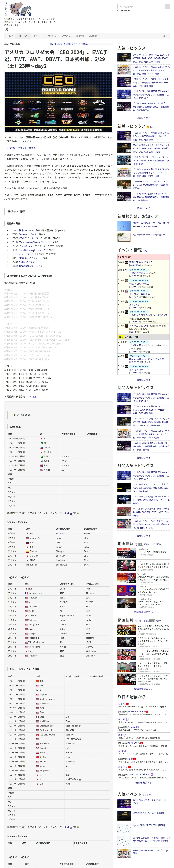This screenshot has width=174, height=868.
Task: Open the AtariFGC ツイッチ link
Action: [x=28, y=258]
